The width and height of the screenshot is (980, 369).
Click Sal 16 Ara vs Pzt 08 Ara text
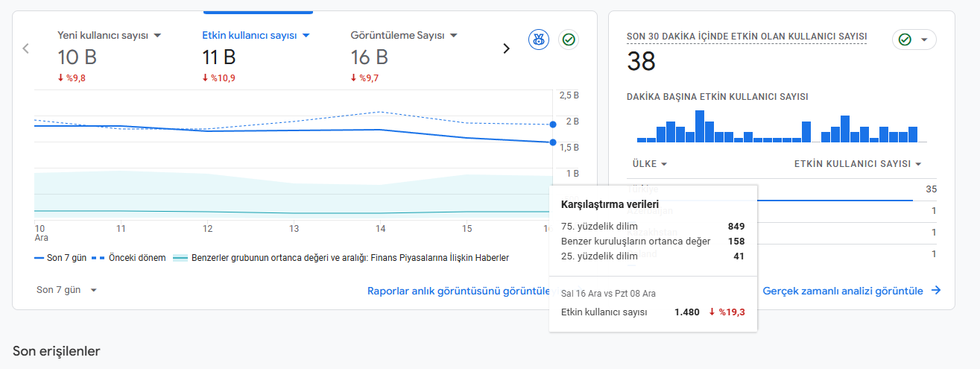point(608,294)
